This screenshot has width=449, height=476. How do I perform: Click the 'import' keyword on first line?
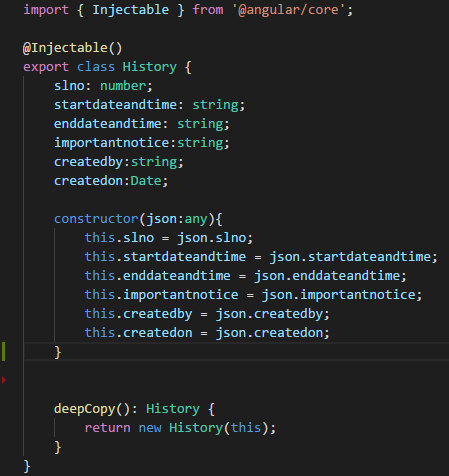[x=46, y=10]
